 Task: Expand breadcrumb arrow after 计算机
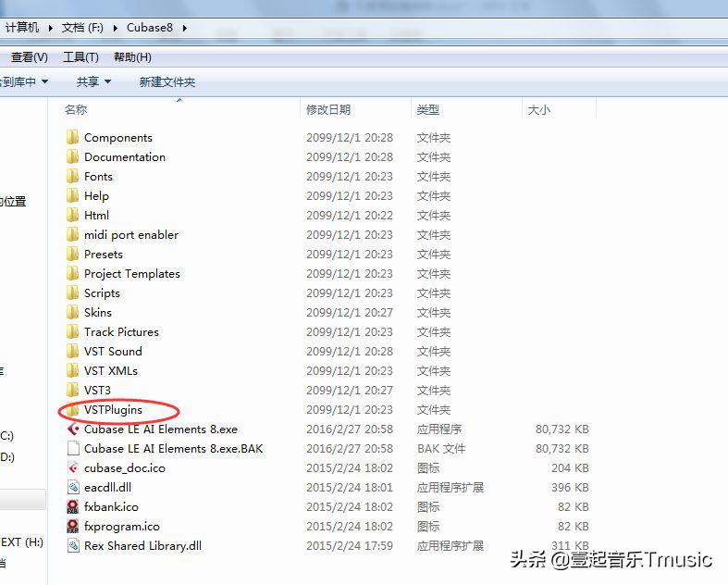[x=50, y=28]
